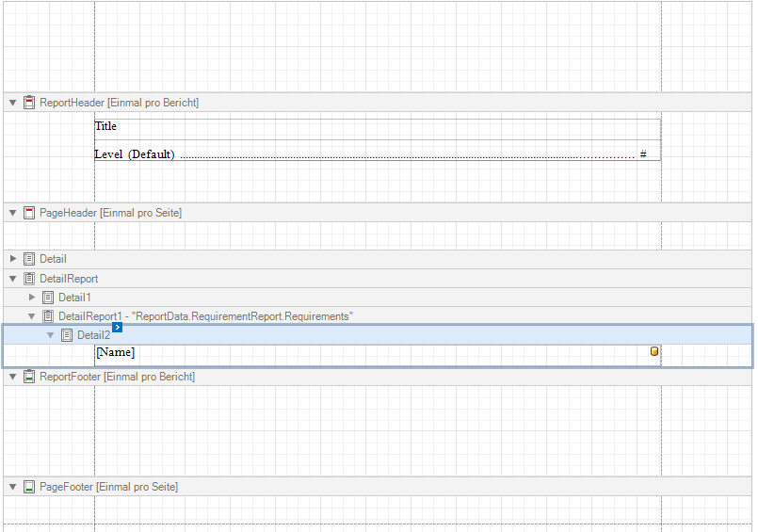Select the ReportFooter [Einmal pro Bericht] band strip
This screenshot has width=758, height=532.
click(x=377, y=377)
